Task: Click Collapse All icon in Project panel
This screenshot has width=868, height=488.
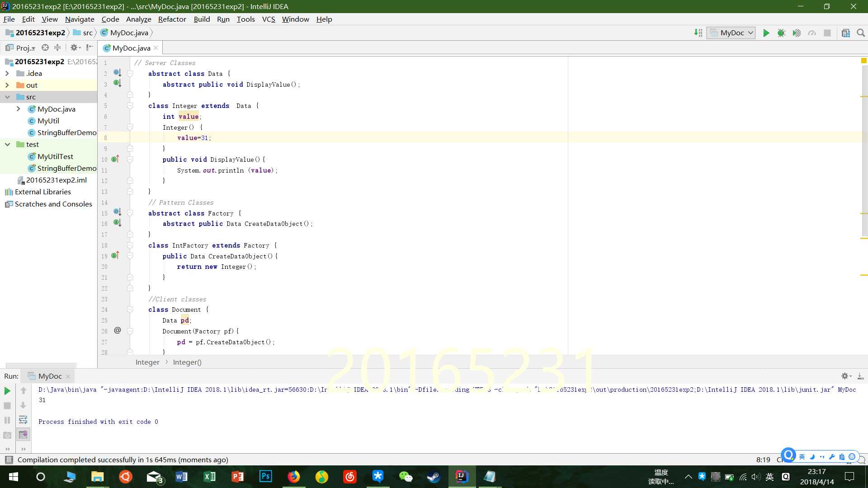Action: coord(57,47)
